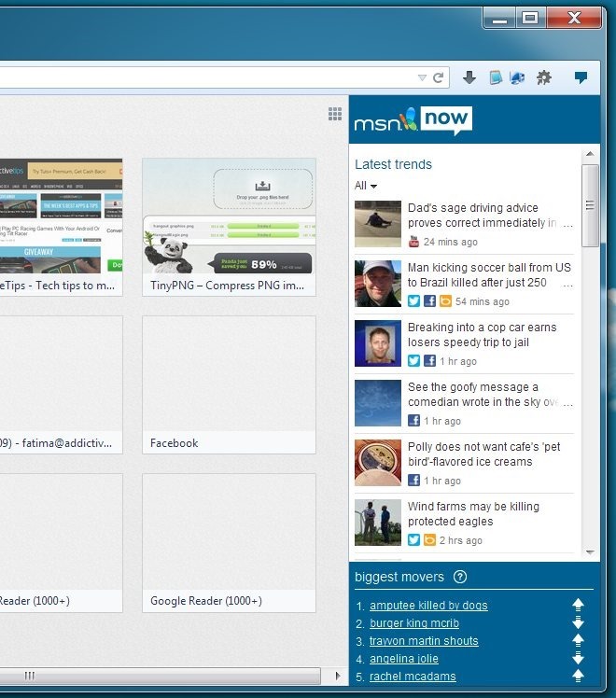Reload page with the refresh icon
This screenshot has height=698, width=616.
439,77
